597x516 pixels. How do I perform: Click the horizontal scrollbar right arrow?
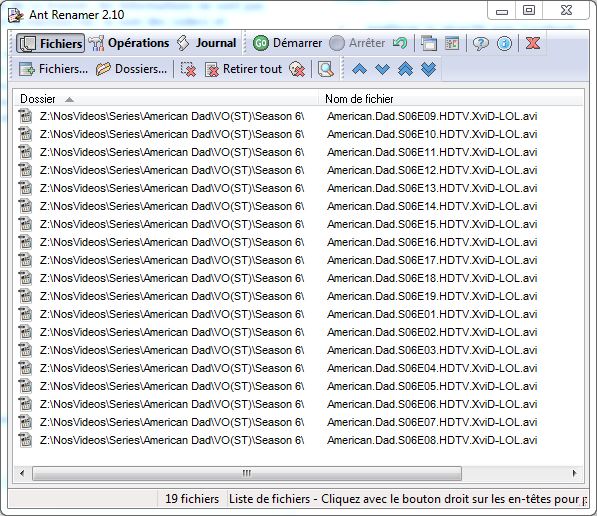click(575, 473)
